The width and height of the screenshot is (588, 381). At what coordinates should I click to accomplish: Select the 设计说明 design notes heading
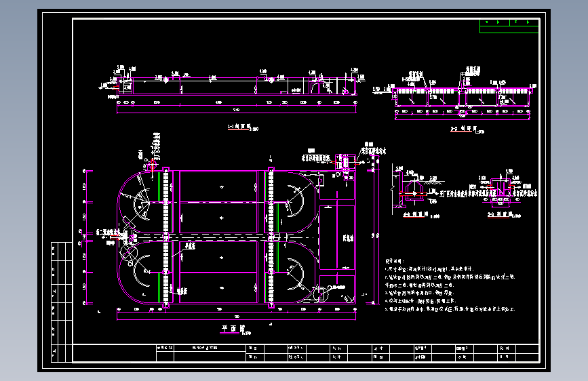click(x=394, y=261)
